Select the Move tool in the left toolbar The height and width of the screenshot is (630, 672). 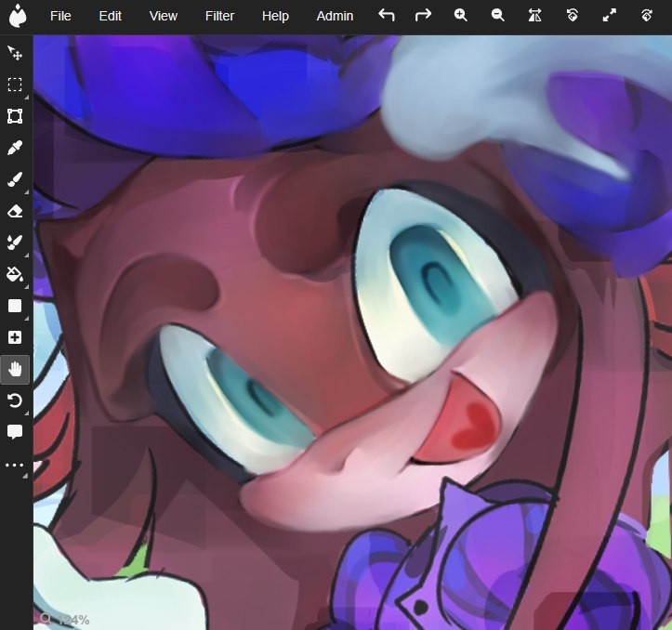point(15,53)
